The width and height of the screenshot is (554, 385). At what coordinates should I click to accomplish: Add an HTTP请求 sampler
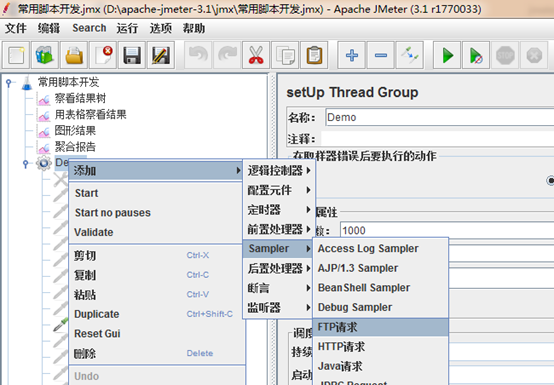point(381,346)
